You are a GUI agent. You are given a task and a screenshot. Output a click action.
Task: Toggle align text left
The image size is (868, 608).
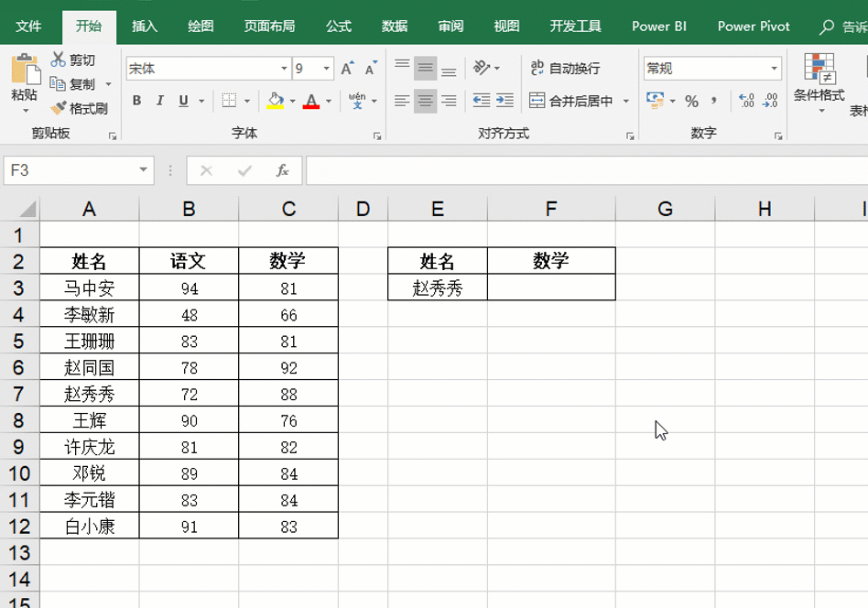click(402, 100)
